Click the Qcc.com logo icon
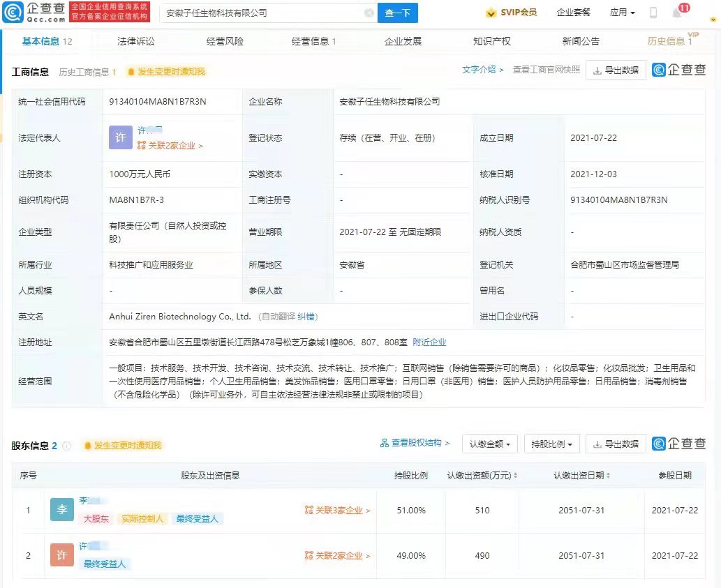 click(x=13, y=13)
